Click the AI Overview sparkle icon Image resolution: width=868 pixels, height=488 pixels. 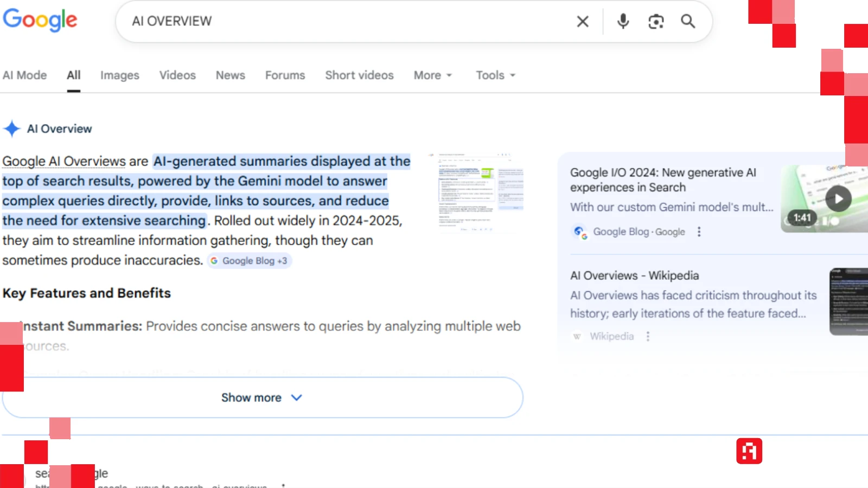[x=12, y=129]
